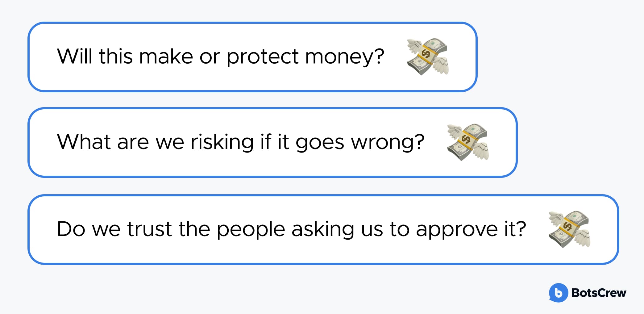
Task: Click the word 'protect' in the first question
Action: [263, 57]
